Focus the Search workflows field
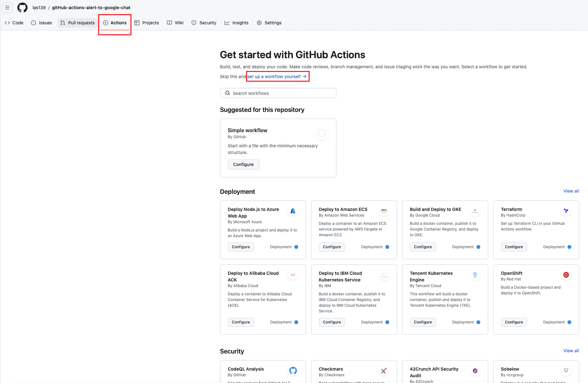The height and width of the screenshot is (383, 588). (278, 93)
